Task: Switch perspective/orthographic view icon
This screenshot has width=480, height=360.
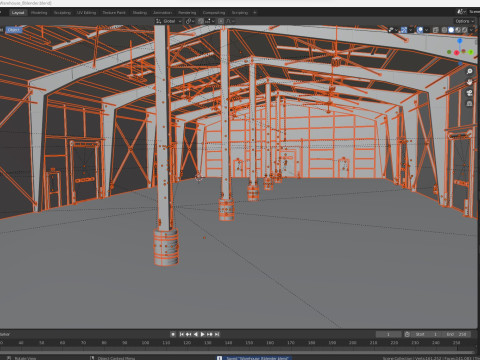Action: [469, 103]
